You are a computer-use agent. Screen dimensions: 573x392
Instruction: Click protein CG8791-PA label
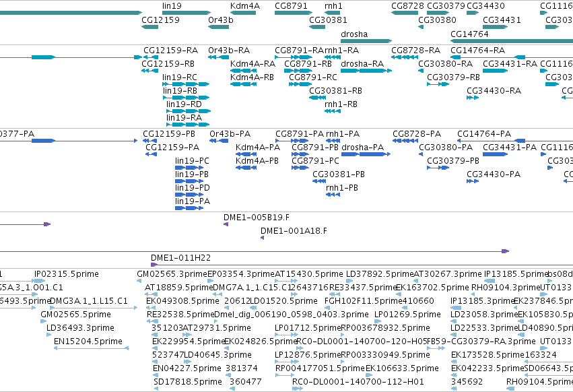pos(300,134)
